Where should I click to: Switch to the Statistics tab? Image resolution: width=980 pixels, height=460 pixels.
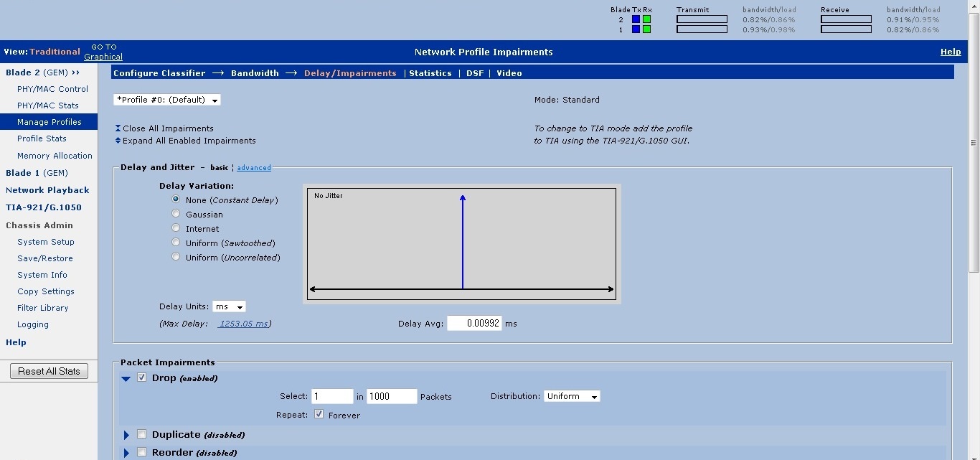coord(430,73)
